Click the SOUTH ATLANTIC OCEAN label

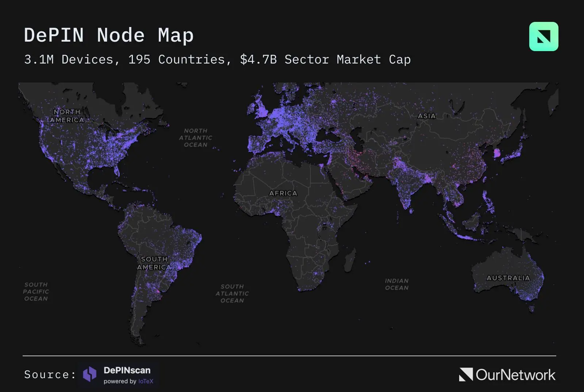pos(232,293)
